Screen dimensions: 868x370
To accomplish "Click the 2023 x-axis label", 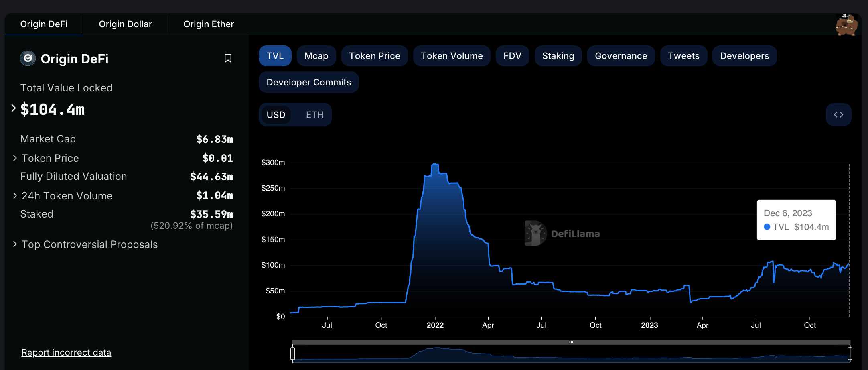I will [x=649, y=325].
